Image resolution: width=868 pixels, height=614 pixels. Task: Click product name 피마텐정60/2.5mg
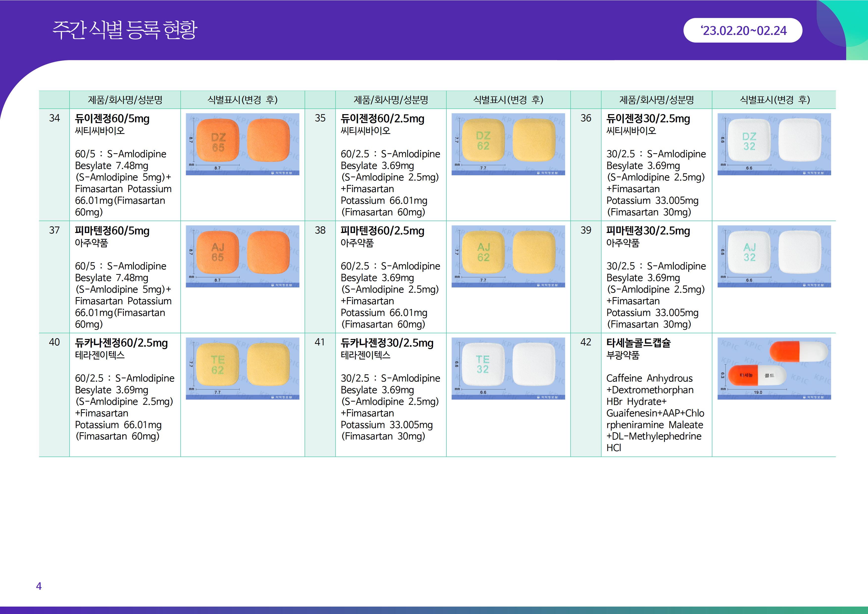pos(382,231)
